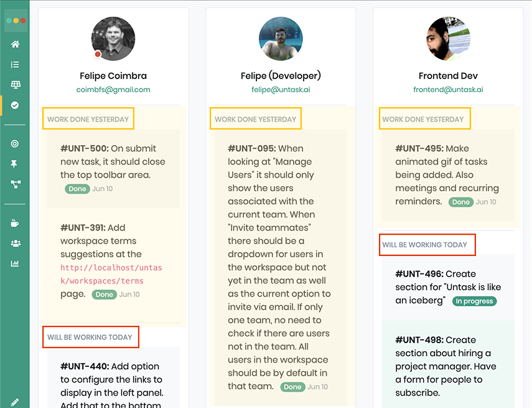The image size is (532, 408).
Task: Click the felipe@untask.ai email link
Action: [281, 90]
